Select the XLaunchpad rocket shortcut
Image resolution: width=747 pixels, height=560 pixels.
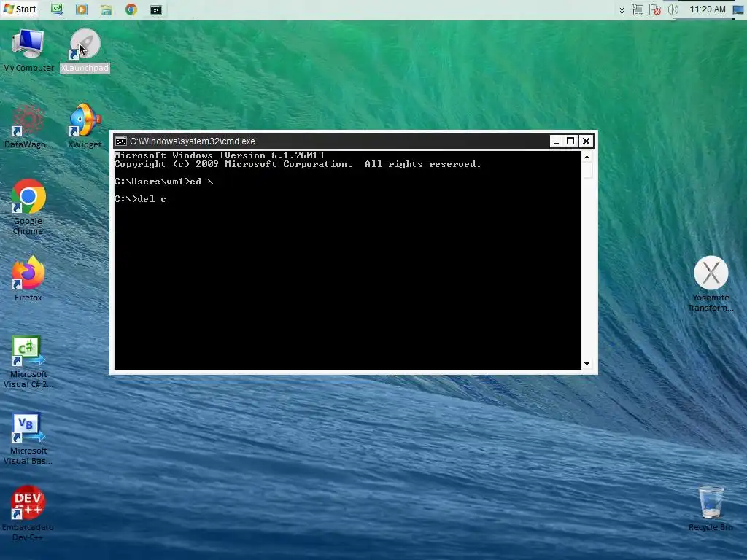pos(85,50)
